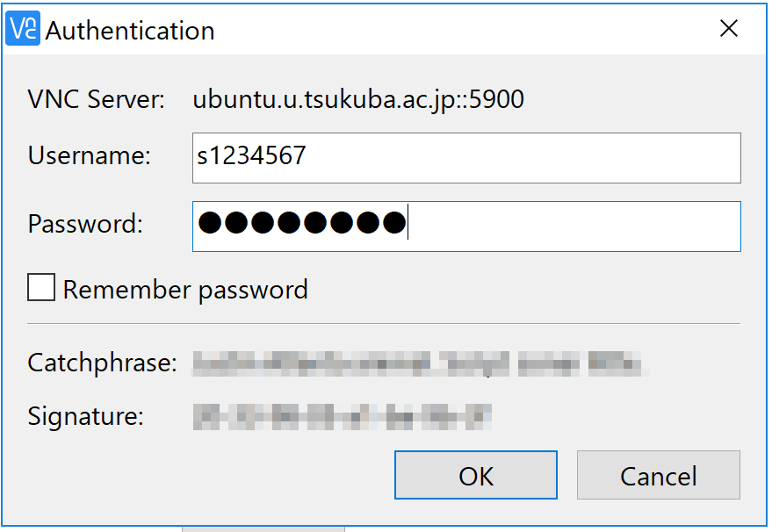Click into the Password input field

coord(571,226)
